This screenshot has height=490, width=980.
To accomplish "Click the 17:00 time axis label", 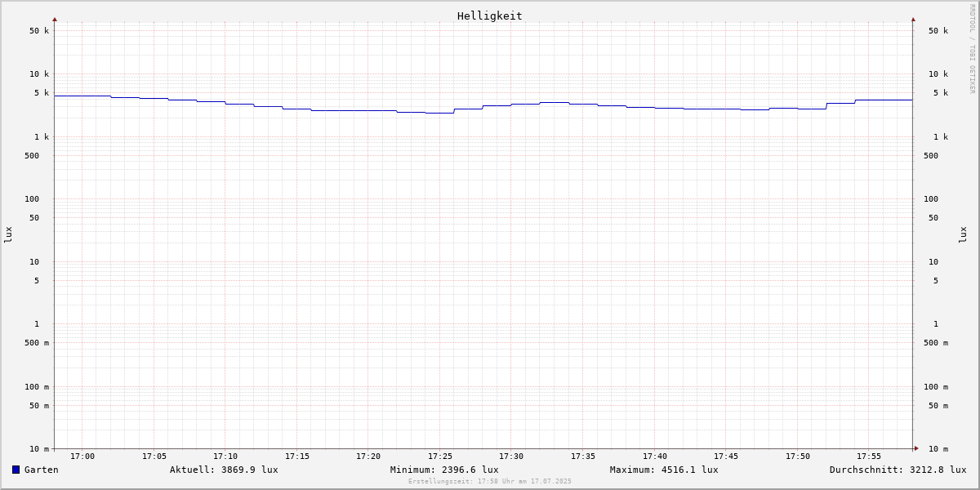I will point(82,457).
